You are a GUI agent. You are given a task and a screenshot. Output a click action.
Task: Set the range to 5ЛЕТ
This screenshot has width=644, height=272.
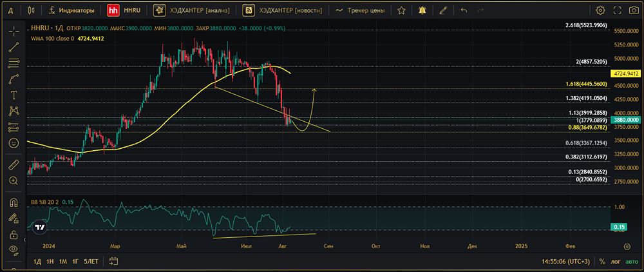coord(91,261)
